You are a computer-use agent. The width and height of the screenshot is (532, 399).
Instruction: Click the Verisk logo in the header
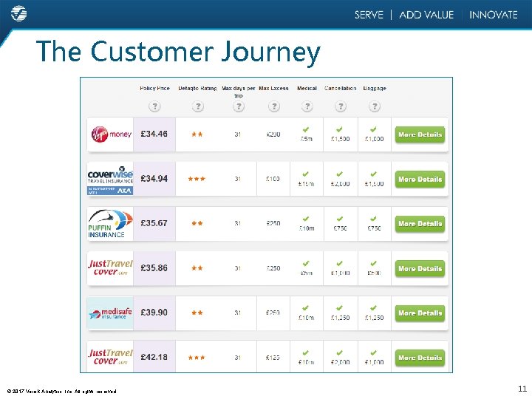(18, 14)
